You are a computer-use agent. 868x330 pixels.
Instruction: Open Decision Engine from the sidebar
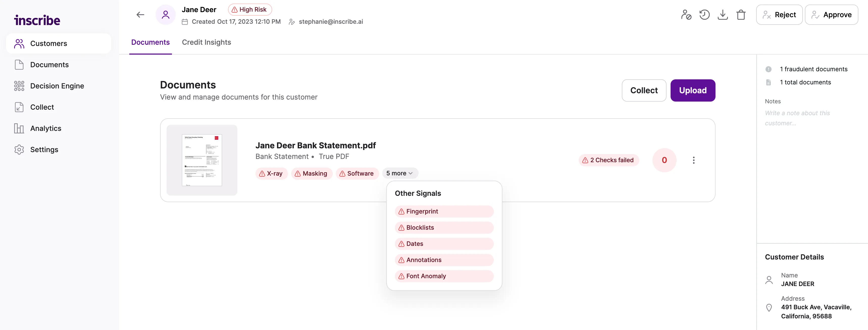coord(57,86)
